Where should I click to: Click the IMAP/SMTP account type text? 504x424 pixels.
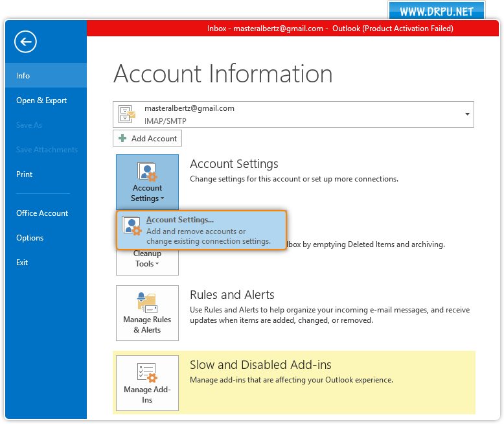[165, 121]
